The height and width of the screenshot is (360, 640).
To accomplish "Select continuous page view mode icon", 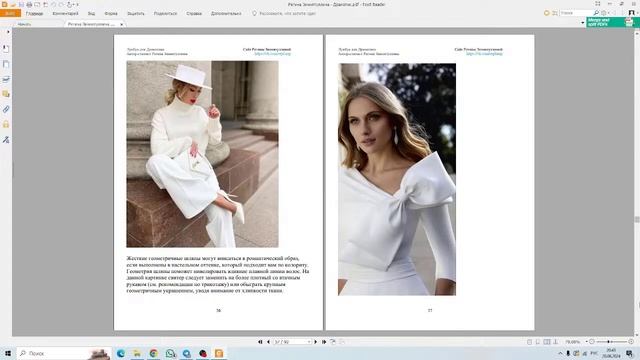I will point(538,342).
